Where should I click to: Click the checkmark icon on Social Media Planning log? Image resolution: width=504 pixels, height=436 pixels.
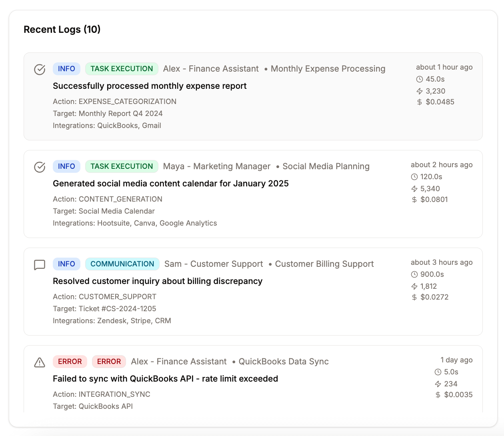pos(40,167)
